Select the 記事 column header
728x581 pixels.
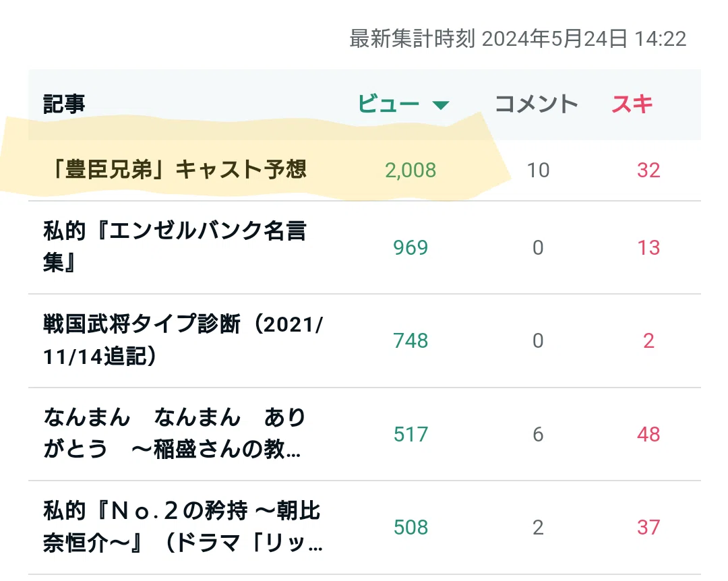click(64, 104)
